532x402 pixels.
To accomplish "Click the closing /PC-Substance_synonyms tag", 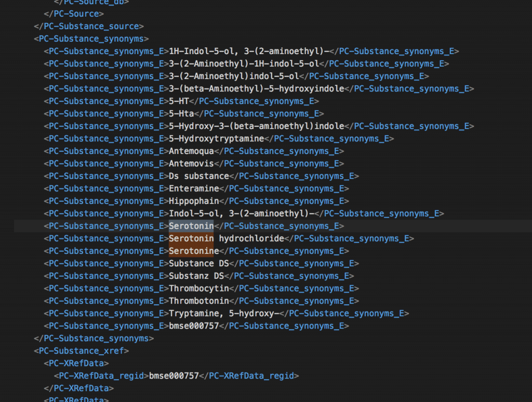I will [94, 339].
